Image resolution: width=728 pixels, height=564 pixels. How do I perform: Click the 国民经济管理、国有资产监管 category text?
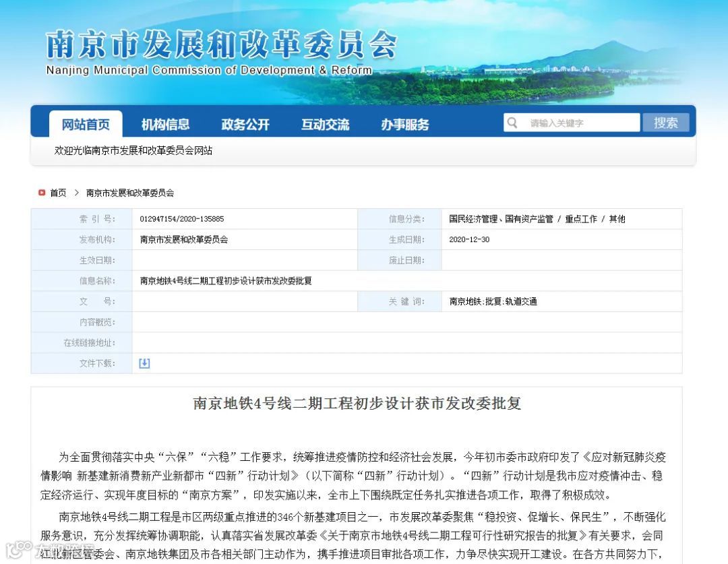[501, 218]
